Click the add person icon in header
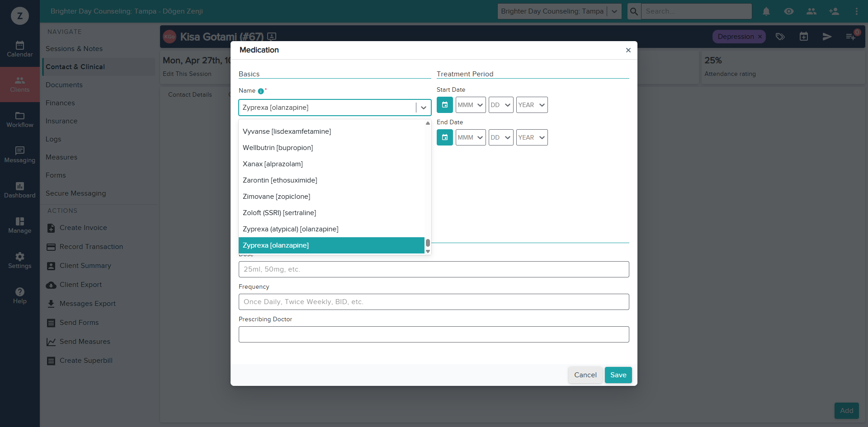Image resolution: width=868 pixels, height=427 pixels. pyautogui.click(x=834, y=11)
